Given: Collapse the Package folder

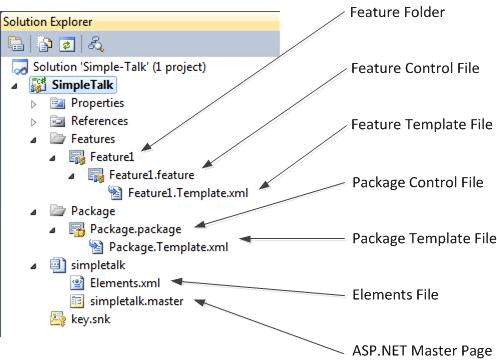Looking at the screenshot, I should [33, 212].
